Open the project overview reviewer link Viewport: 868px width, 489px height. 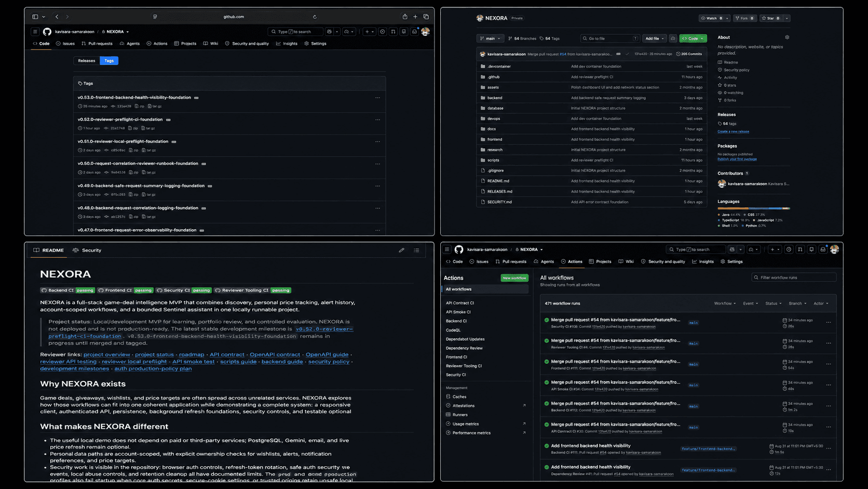pyautogui.click(x=107, y=354)
